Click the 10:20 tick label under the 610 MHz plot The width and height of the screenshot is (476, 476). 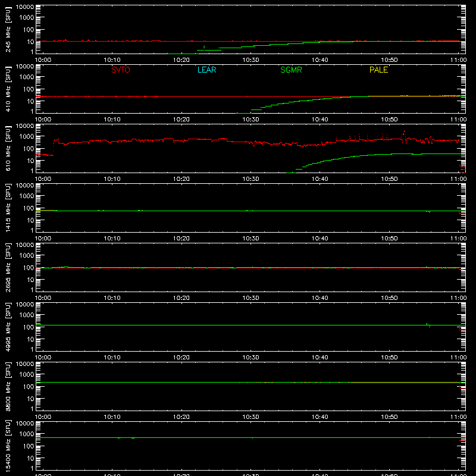click(x=181, y=179)
